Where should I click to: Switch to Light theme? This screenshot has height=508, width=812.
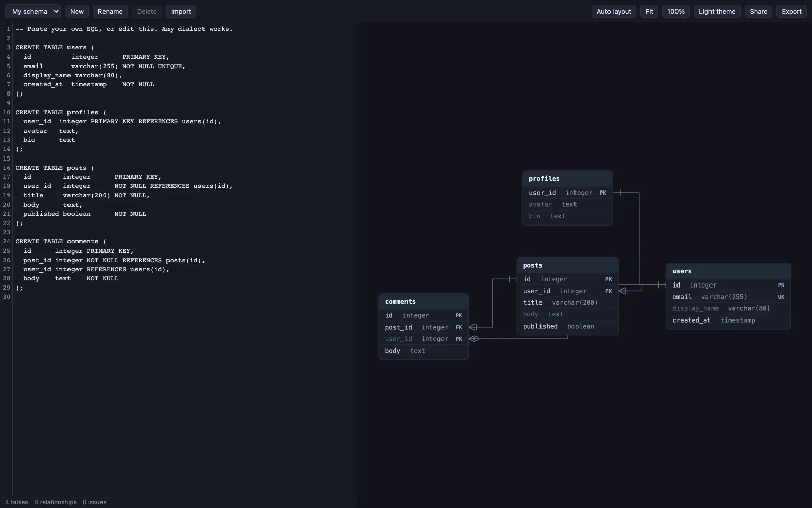point(717,11)
